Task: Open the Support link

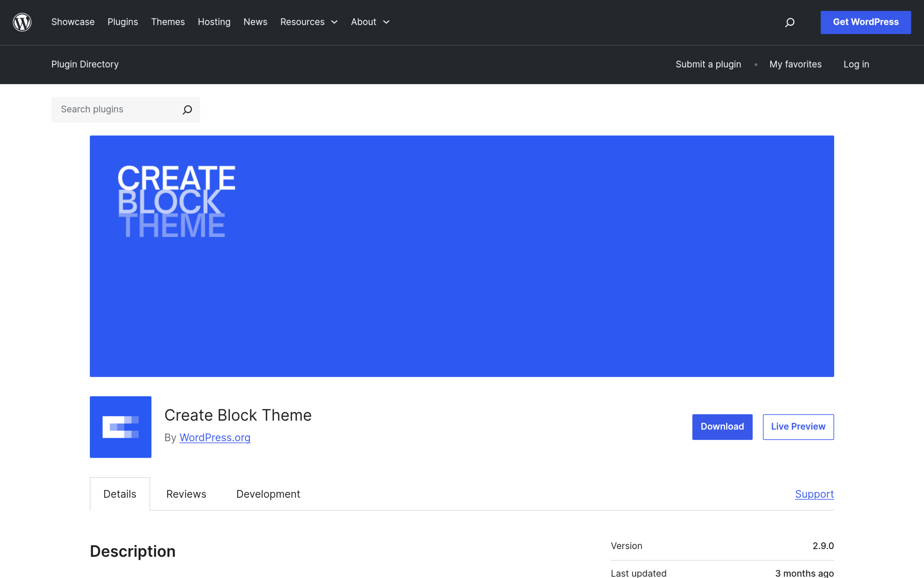Action: pyautogui.click(x=814, y=494)
